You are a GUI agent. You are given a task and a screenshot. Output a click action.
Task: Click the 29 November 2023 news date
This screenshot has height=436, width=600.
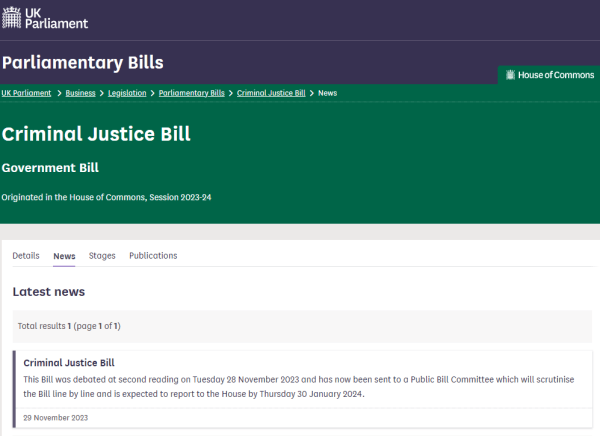pyautogui.click(x=55, y=418)
